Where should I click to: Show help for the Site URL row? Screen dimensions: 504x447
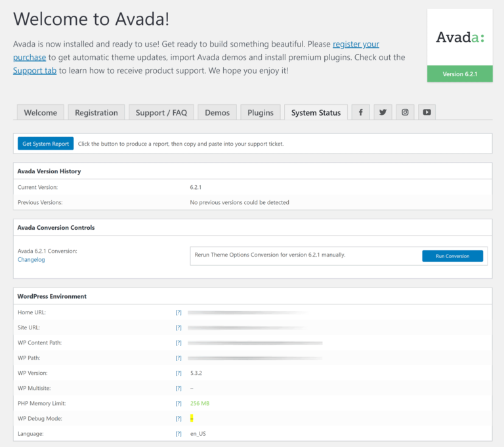point(178,328)
